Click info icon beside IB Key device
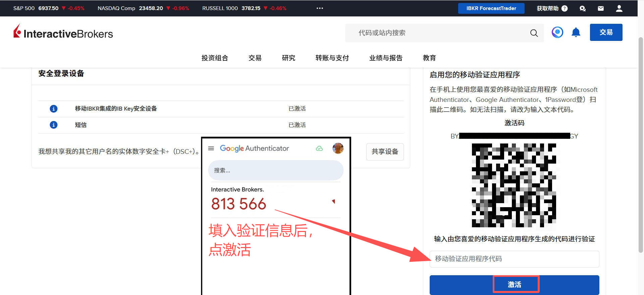Viewport: 644px width, 295px height. [54, 109]
